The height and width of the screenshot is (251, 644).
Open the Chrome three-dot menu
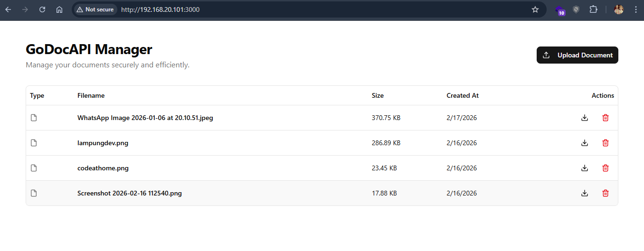coord(635,9)
